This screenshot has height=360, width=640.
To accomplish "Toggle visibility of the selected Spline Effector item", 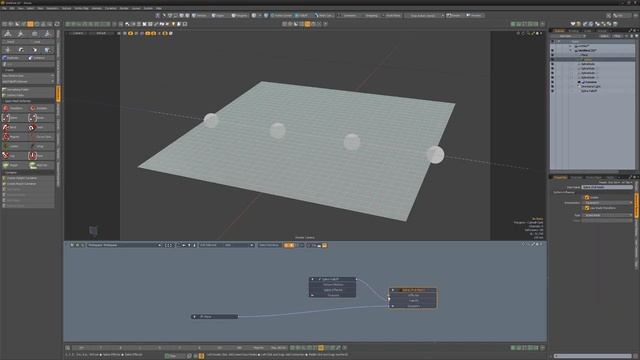I will tap(553, 59).
